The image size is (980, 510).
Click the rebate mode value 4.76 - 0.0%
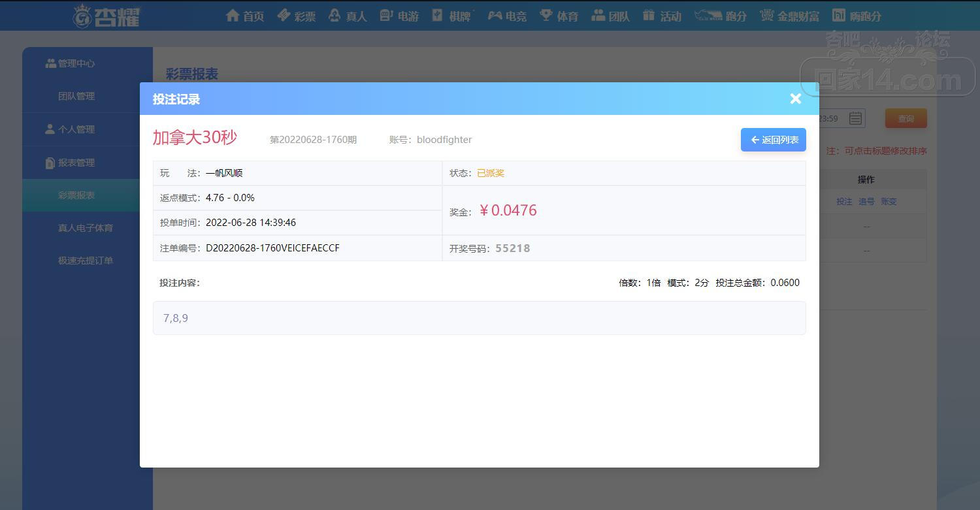[230, 198]
